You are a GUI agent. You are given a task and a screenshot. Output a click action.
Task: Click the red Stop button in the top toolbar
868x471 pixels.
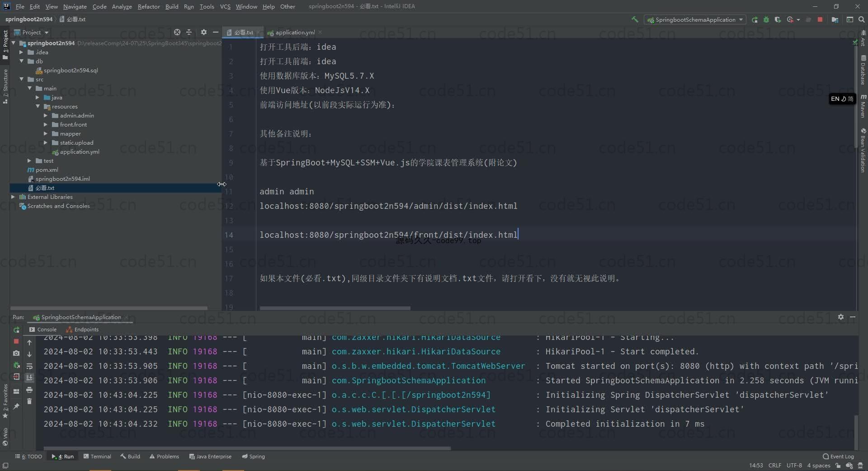(820, 19)
